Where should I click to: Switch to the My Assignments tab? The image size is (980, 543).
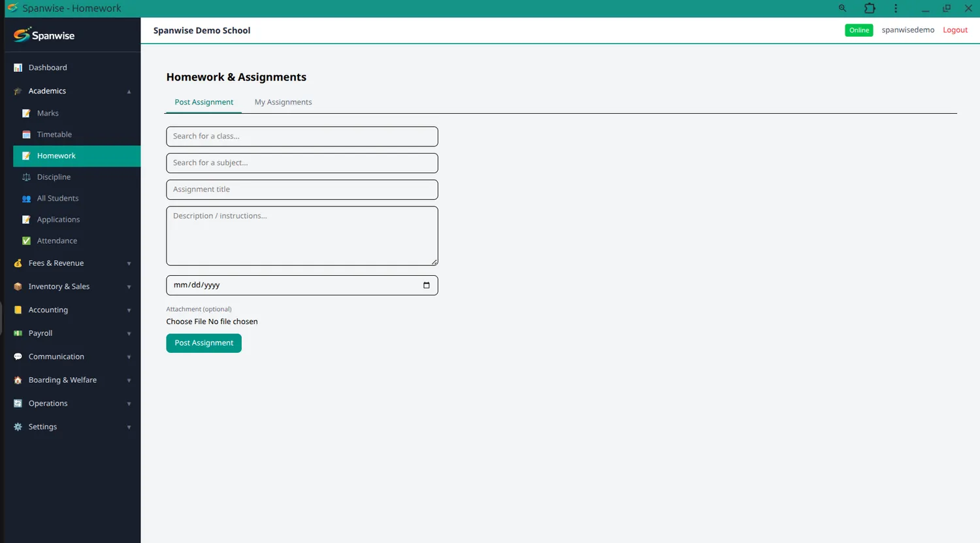point(283,102)
